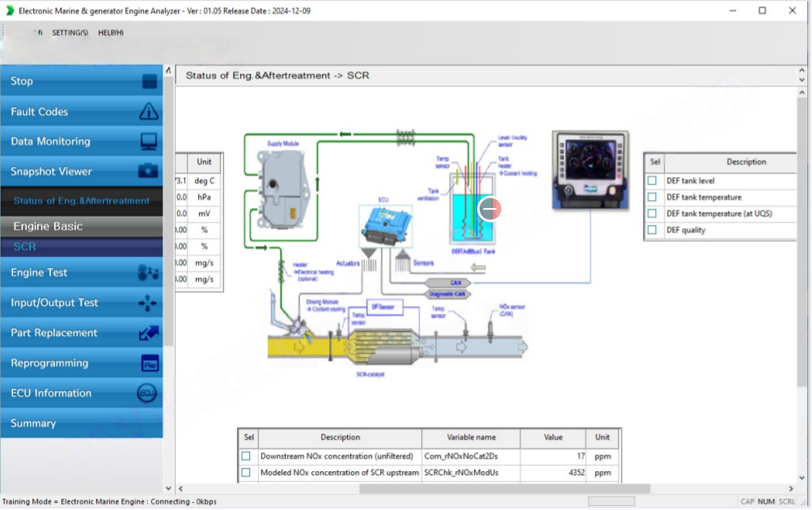
Task: Click the Data Monitoring monitor icon
Action: [x=149, y=142]
